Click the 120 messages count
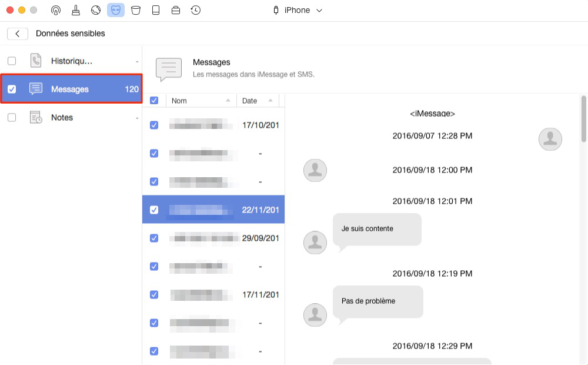Screen dimensions: 588x365 coord(132,89)
